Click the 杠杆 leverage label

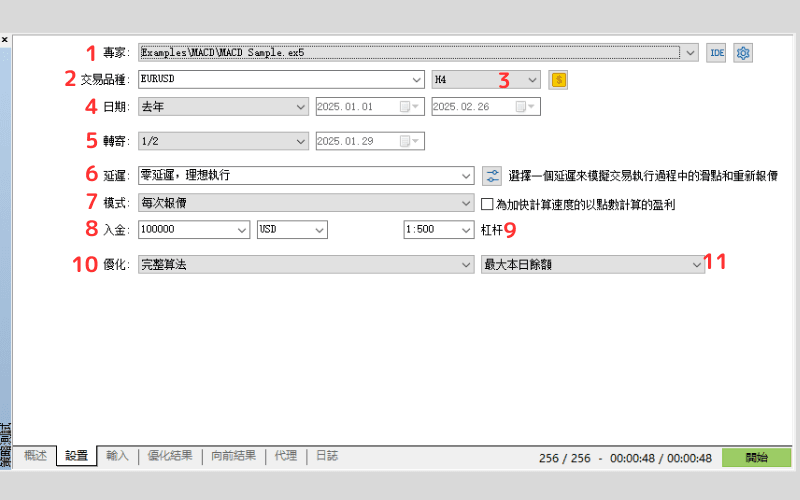coord(492,230)
